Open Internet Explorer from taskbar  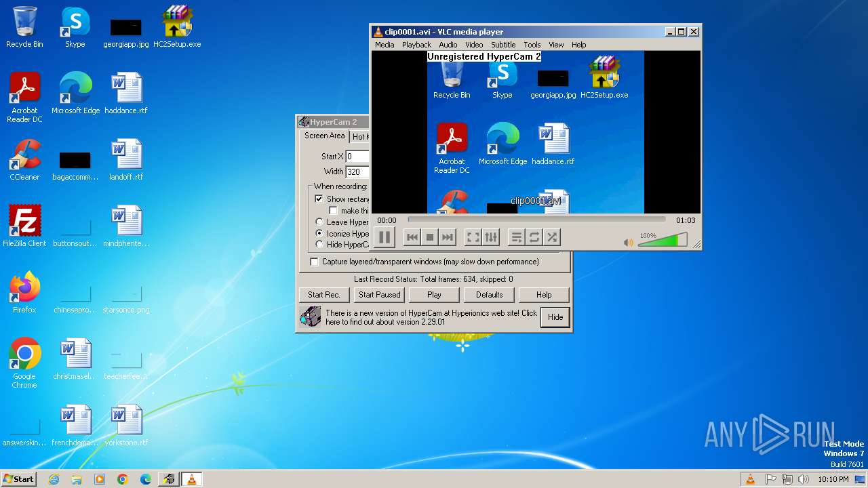click(x=54, y=479)
